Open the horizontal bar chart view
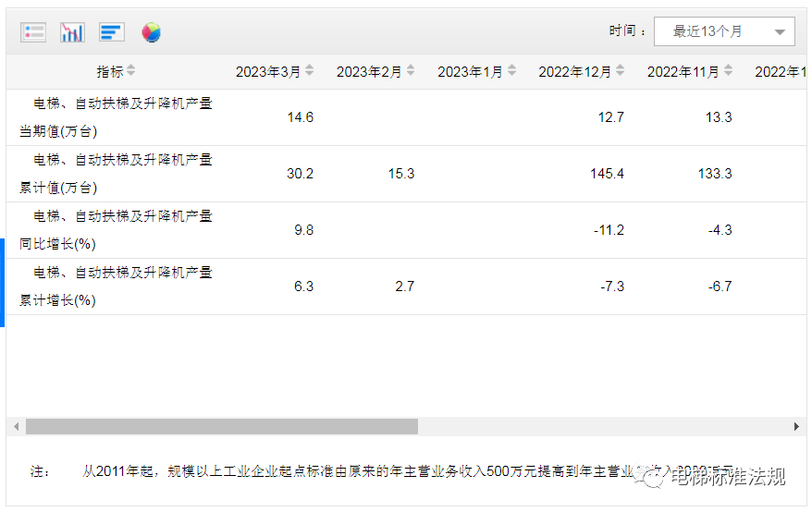Viewport: 812px width, 512px height. (111, 32)
